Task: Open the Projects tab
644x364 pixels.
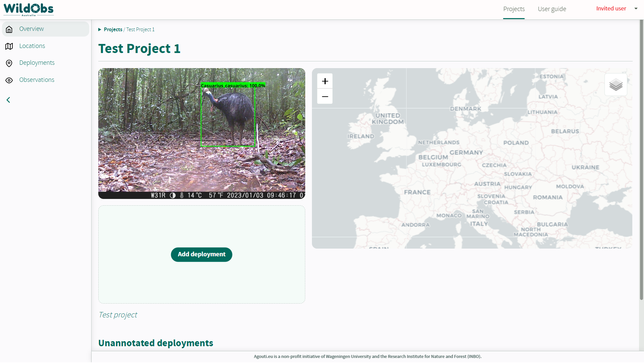Action: click(x=514, y=9)
